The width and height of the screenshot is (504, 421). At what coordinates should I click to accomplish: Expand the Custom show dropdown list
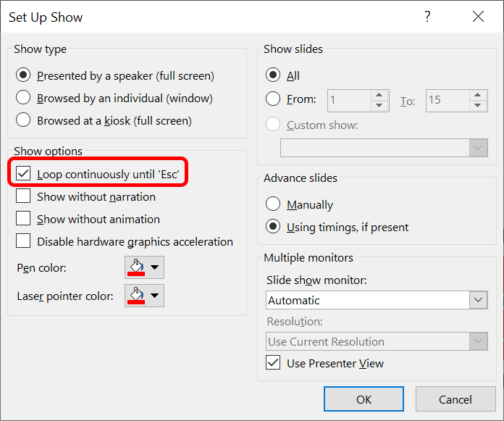pos(478,148)
